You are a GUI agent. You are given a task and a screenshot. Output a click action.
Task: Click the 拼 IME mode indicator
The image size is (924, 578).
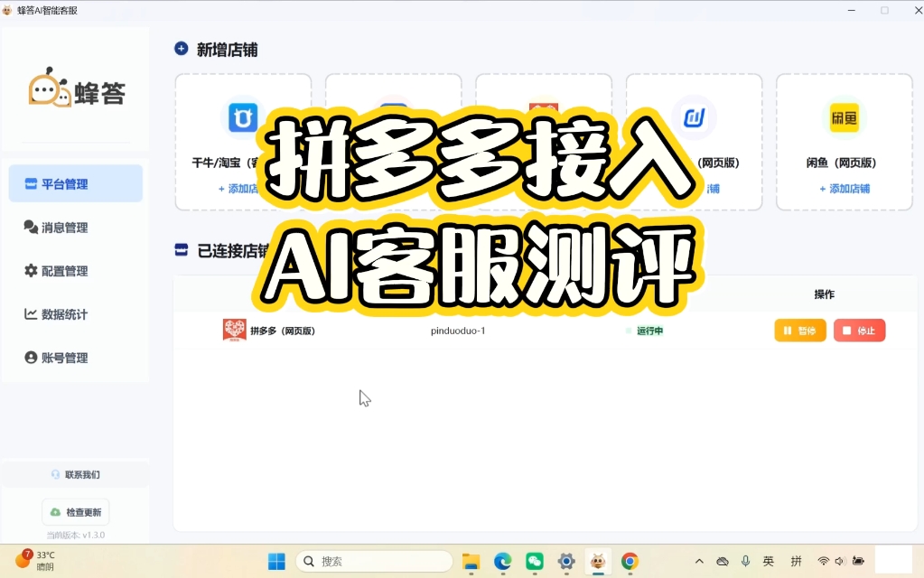tap(796, 562)
